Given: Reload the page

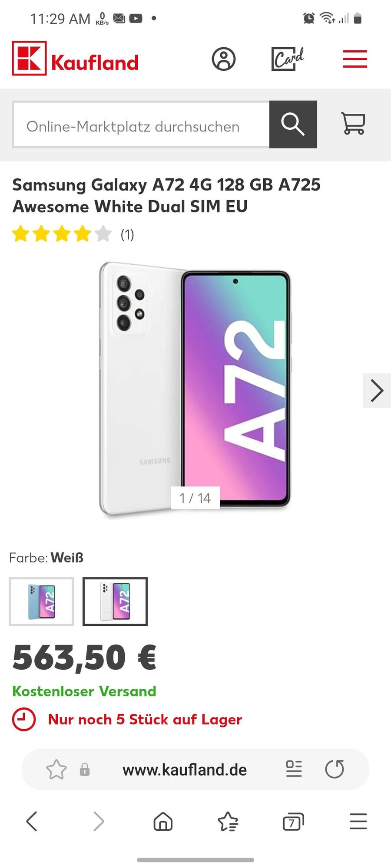Looking at the screenshot, I should [x=335, y=769].
